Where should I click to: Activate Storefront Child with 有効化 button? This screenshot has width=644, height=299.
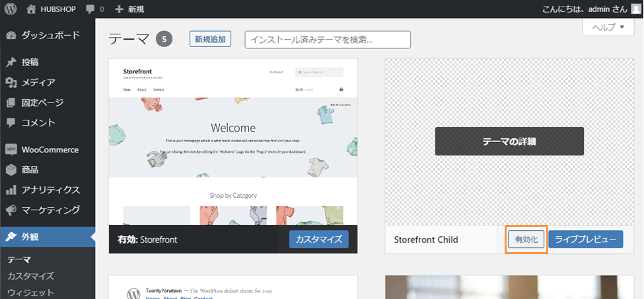(x=526, y=239)
